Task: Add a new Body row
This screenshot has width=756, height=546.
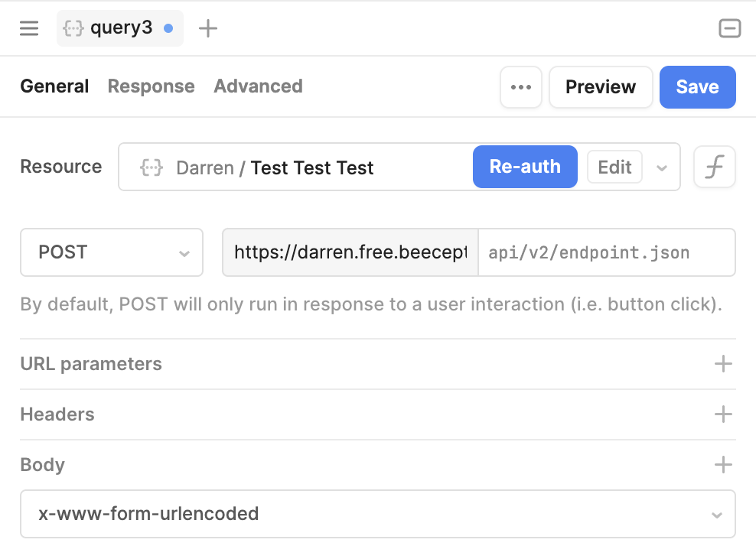Action: point(722,465)
